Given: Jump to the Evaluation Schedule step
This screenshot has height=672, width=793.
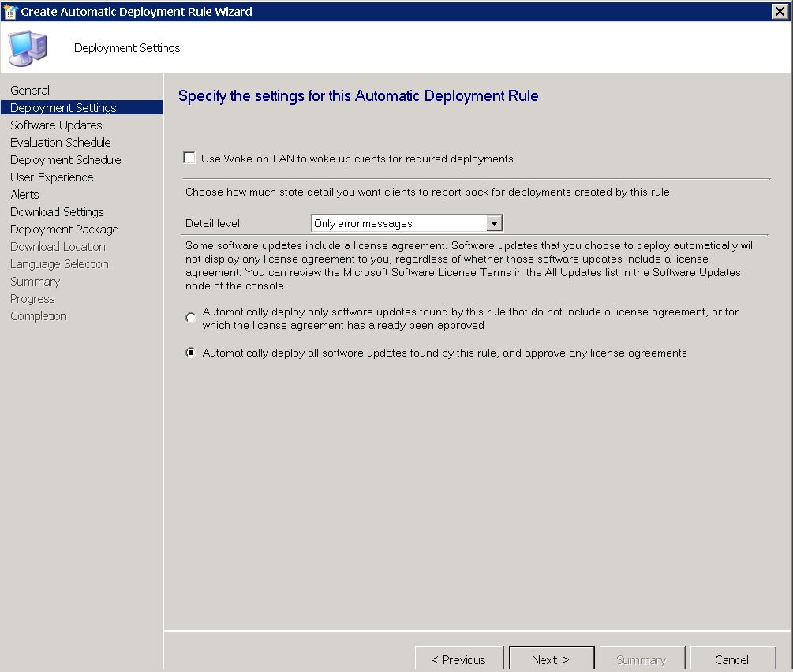Looking at the screenshot, I should click(60, 142).
